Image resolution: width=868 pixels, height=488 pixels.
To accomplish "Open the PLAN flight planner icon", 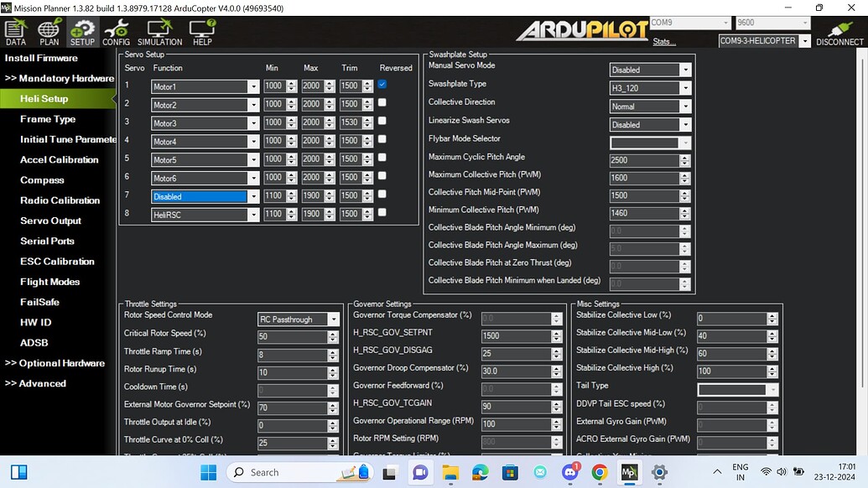I will point(49,33).
